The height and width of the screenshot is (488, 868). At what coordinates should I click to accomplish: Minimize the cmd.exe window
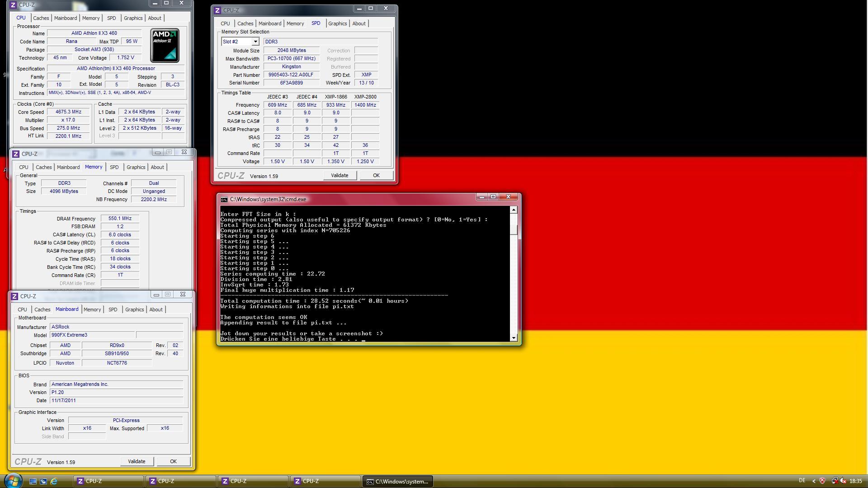pos(481,197)
